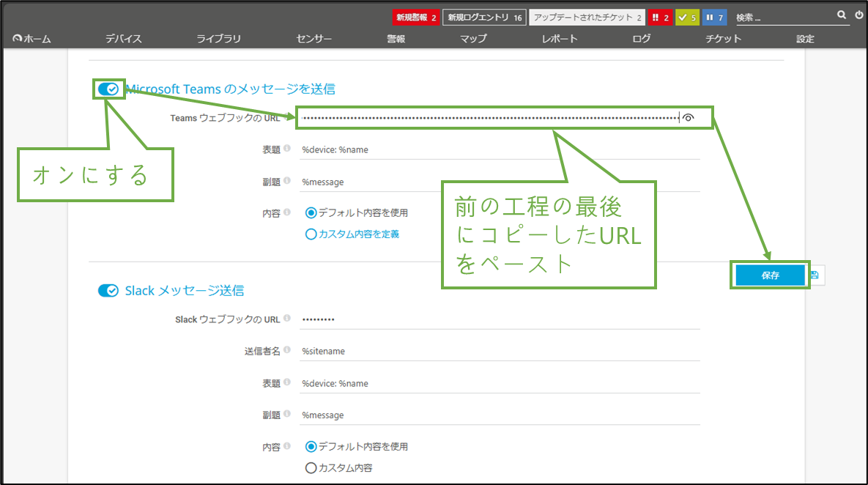Screen dimensions: 868x485
Task: Click the Slack メッセージ送信 heading
Action: pyautogui.click(x=185, y=291)
